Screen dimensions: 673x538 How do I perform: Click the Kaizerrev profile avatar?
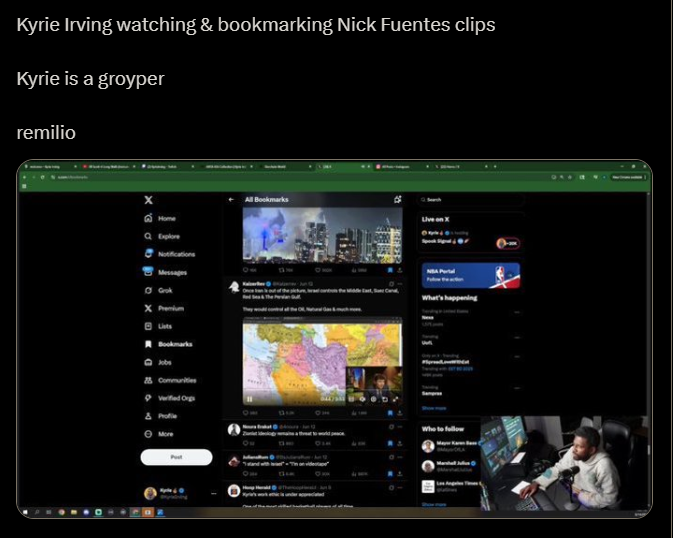[234, 286]
